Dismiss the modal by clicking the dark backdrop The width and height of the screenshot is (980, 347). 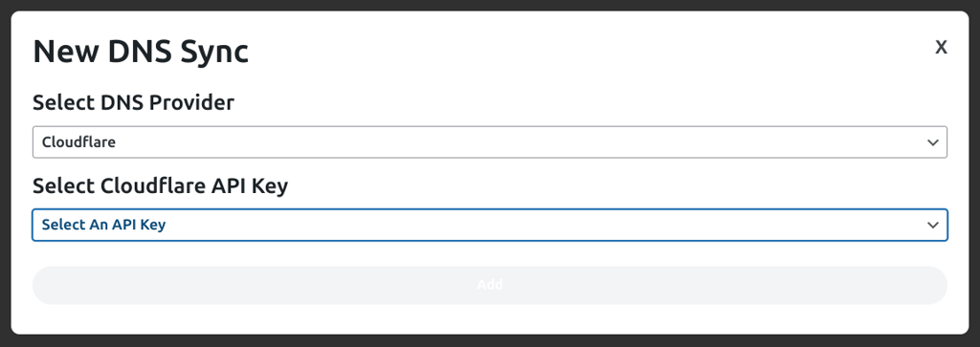pos(490,340)
